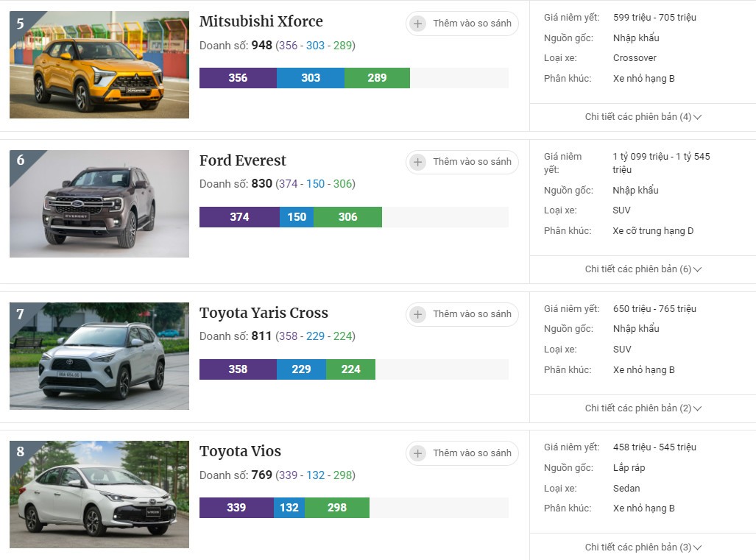Click 'Xe nhỏ hạng B' segment for Vios
Screen dimensions: 756x560
[644, 508]
